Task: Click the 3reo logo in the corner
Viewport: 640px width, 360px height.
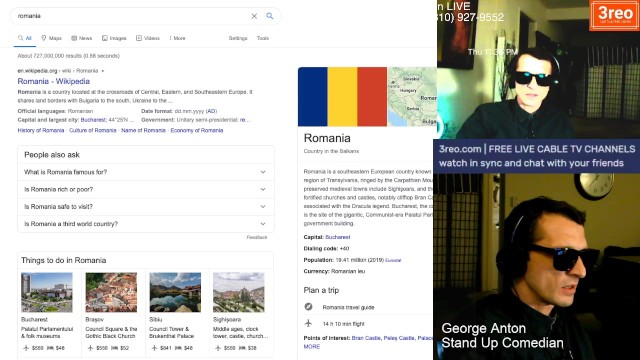Action: pos(615,15)
